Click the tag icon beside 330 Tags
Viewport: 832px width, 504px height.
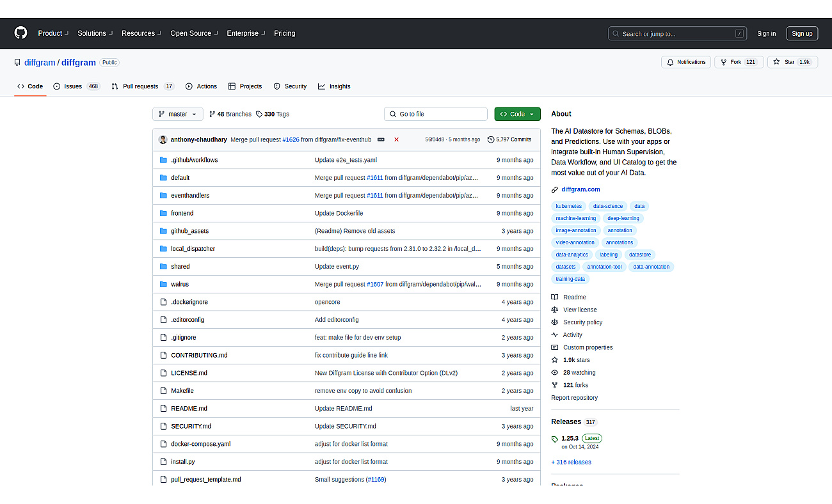click(259, 114)
